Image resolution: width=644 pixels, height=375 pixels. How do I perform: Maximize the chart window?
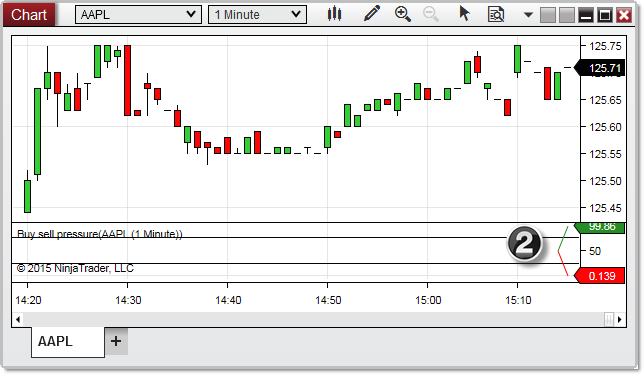605,15
